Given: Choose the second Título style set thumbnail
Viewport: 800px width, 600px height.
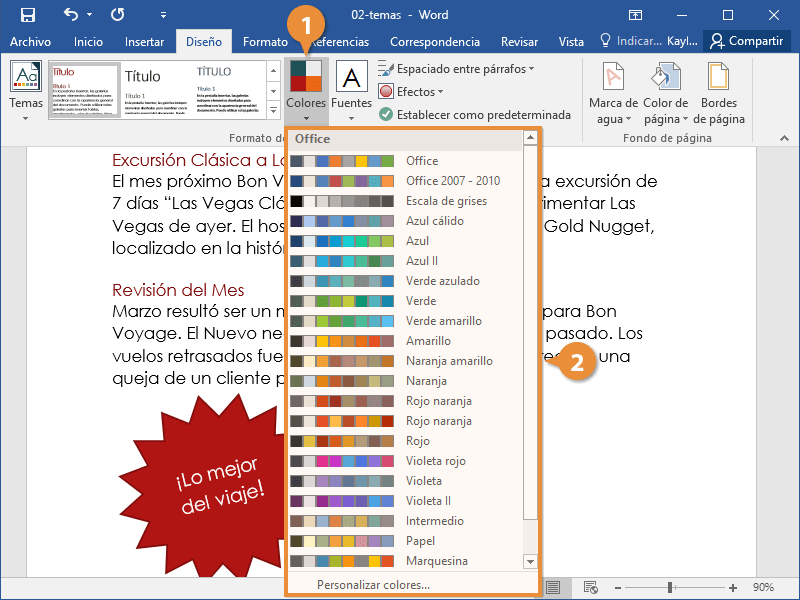Looking at the screenshot, I should click(156, 90).
